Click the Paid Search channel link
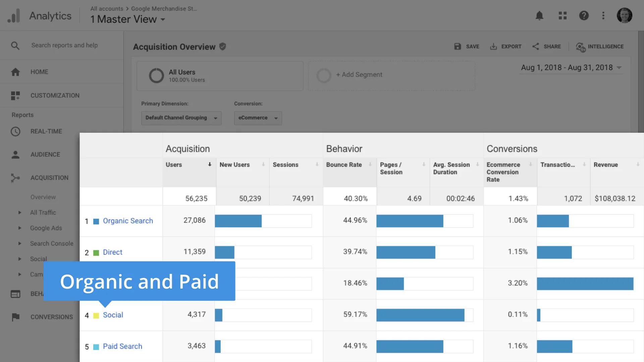644x362 pixels. coord(122,346)
